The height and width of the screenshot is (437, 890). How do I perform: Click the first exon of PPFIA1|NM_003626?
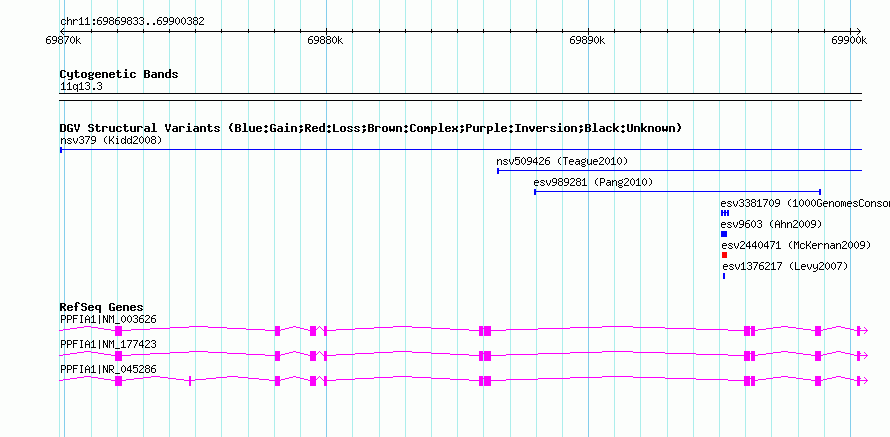(118, 331)
